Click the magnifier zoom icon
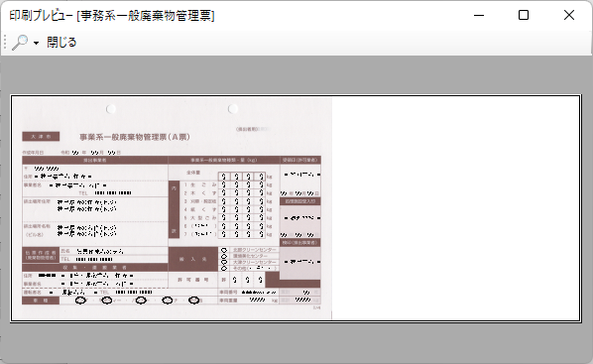The image size is (593, 364). 20,42
